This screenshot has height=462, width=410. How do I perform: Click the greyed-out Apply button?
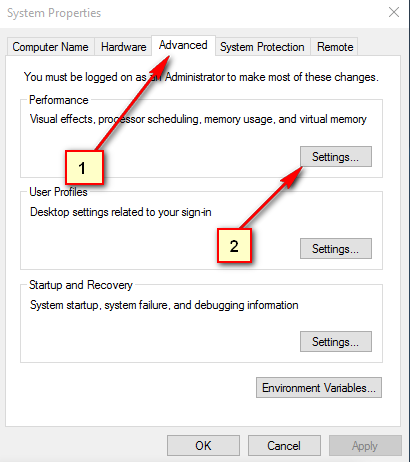(x=365, y=445)
